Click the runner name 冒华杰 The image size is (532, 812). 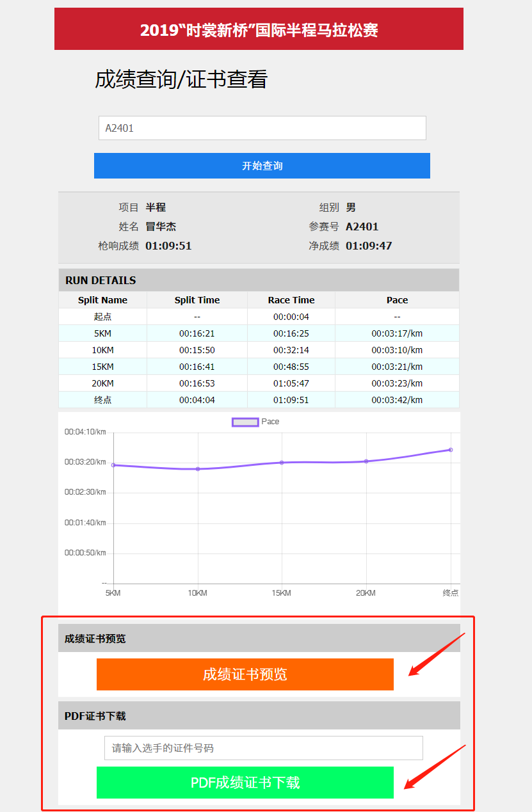click(161, 227)
